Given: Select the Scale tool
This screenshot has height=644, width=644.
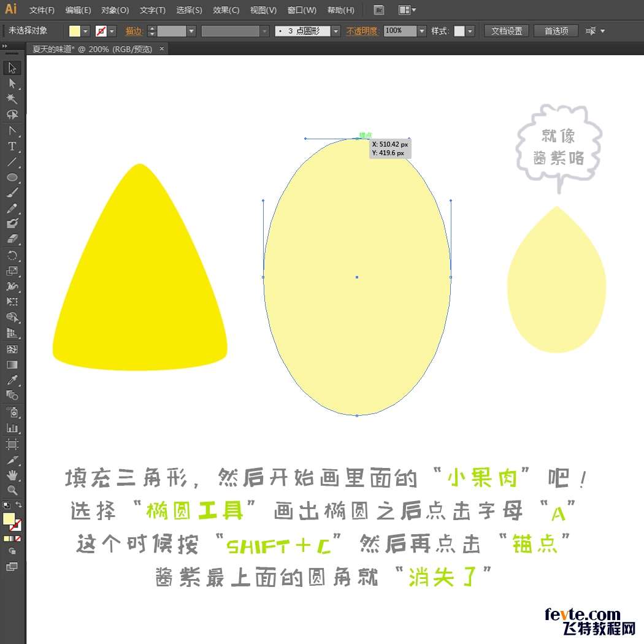Looking at the screenshot, I should (12, 271).
